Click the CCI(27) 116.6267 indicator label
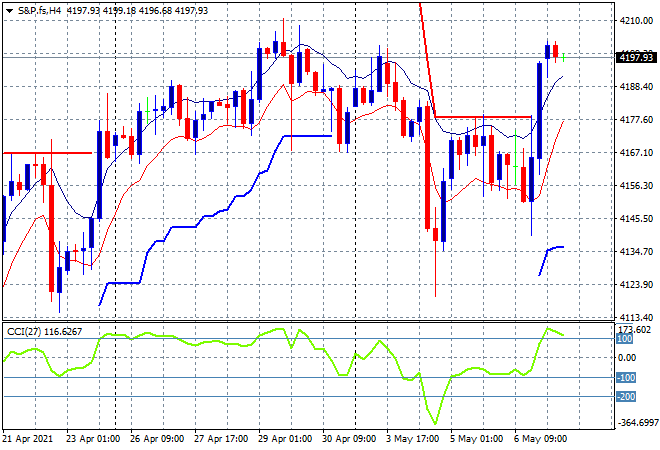Image resolution: width=660 pixels, height=450 pixels. pyautogui.click(x=44, y=332)
